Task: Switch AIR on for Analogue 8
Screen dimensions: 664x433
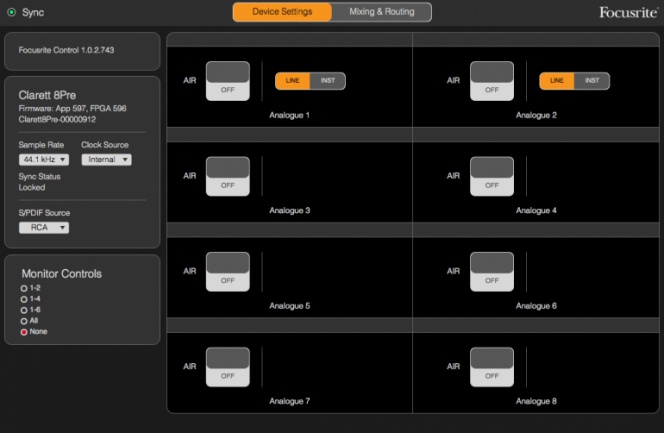Action: tap(492, 367)
